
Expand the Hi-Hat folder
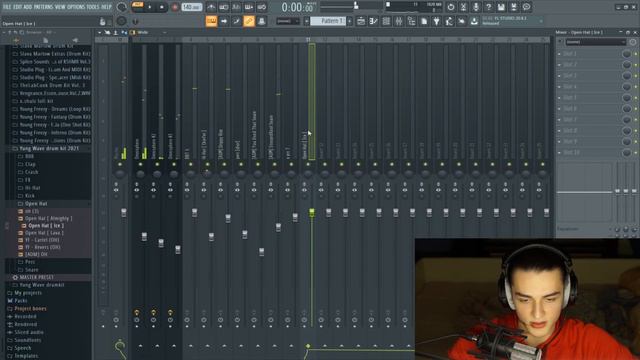[32, 188]
